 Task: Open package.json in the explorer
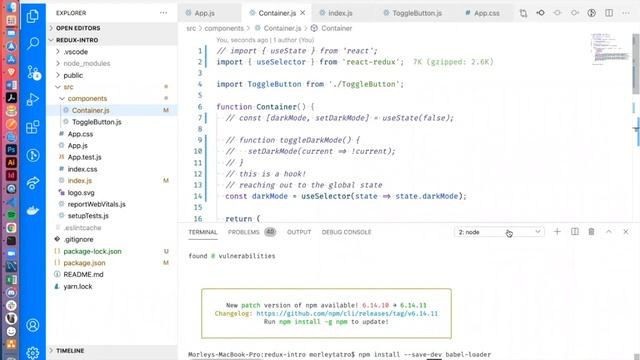pos(84,263)
